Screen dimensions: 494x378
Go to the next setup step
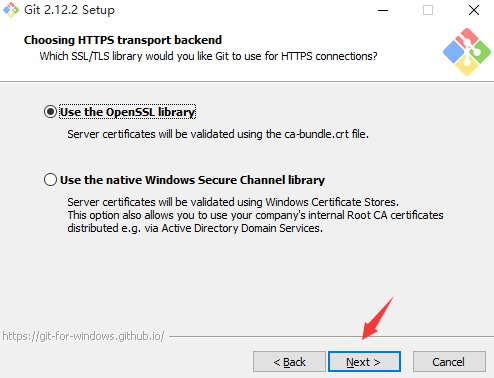[x=364, y=362]
